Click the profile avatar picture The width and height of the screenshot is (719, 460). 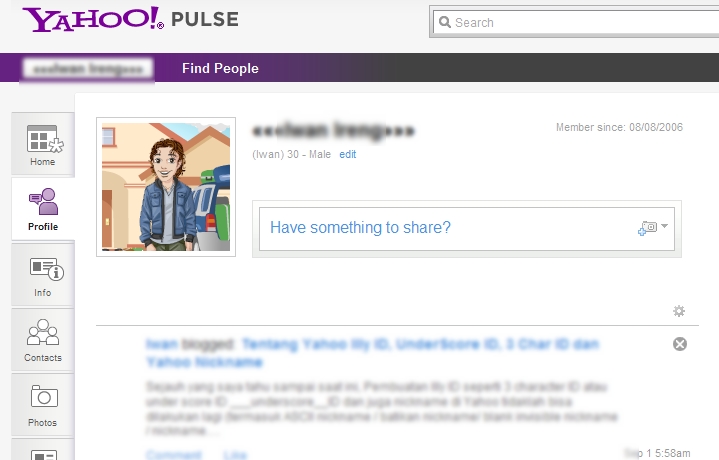point(166,187)
